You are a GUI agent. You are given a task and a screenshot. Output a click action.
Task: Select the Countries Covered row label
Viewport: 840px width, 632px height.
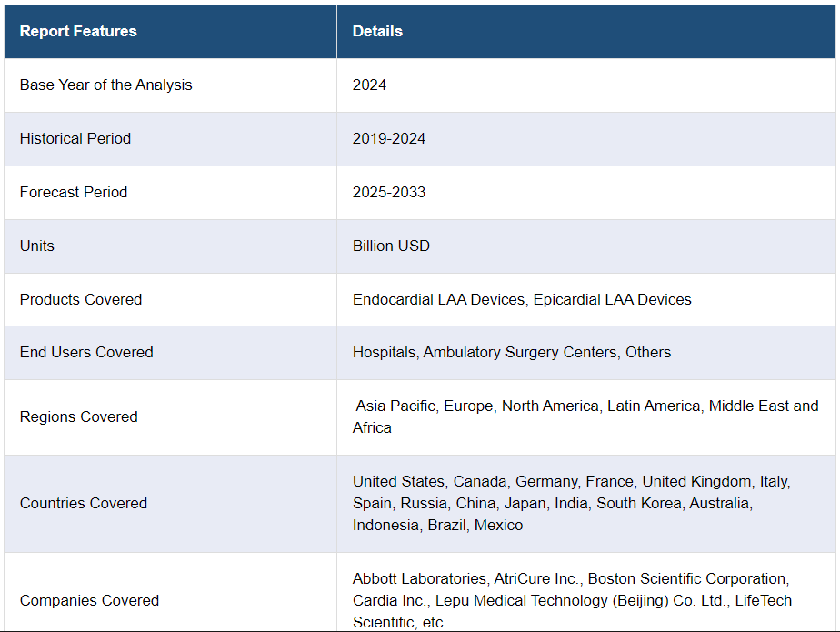point(84,503)
